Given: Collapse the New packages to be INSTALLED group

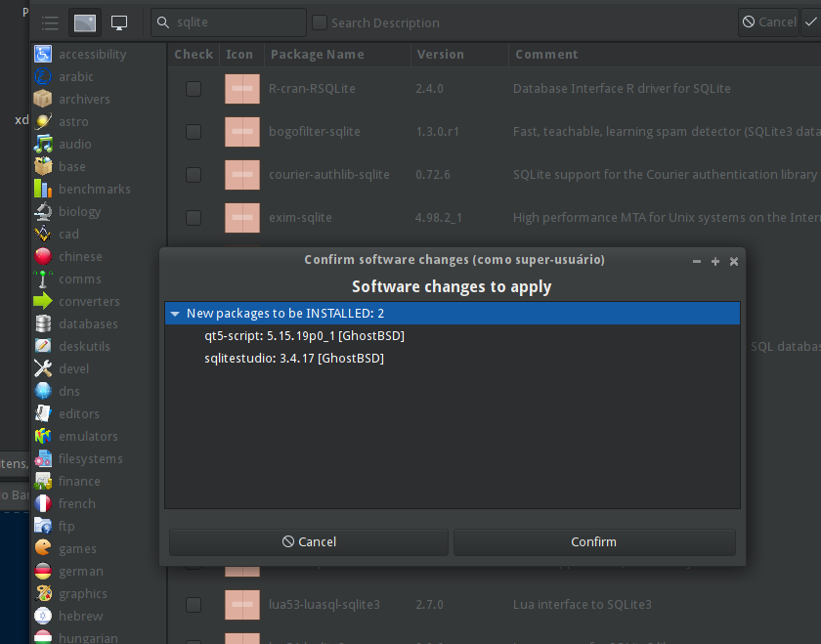Looking at the screenshot, I should pyautogui.click(x=175, y=314).
